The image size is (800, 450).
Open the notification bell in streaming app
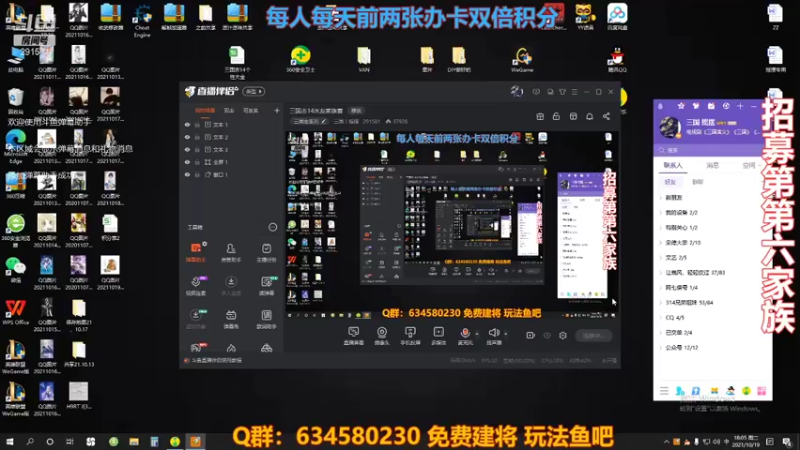[x=589, y=117]
